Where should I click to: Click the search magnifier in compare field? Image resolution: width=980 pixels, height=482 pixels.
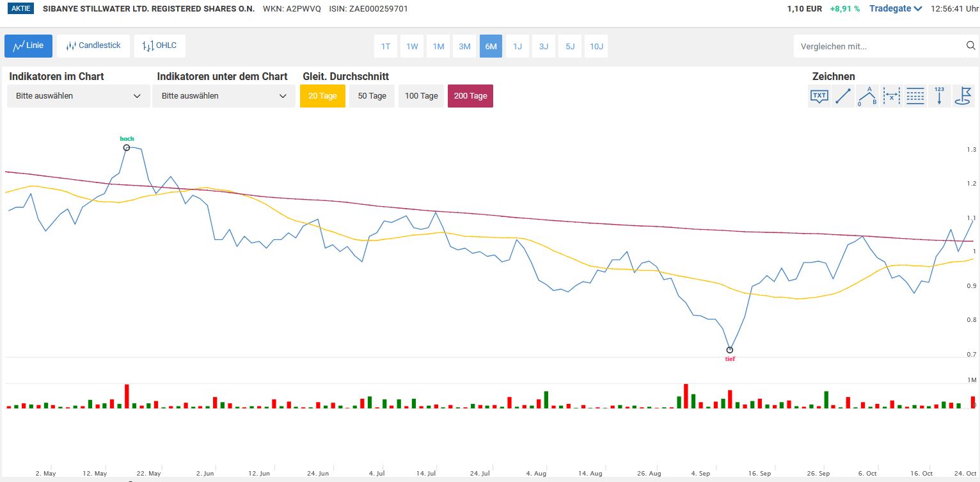(x=970, y=46)
